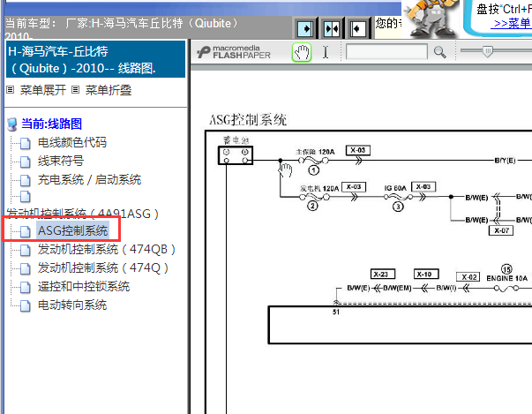The height and width of the screenshot is (414, 532).
Task: Click connector label X-07 in diagram
Action: pyautogui.click(x=501, y=230)
